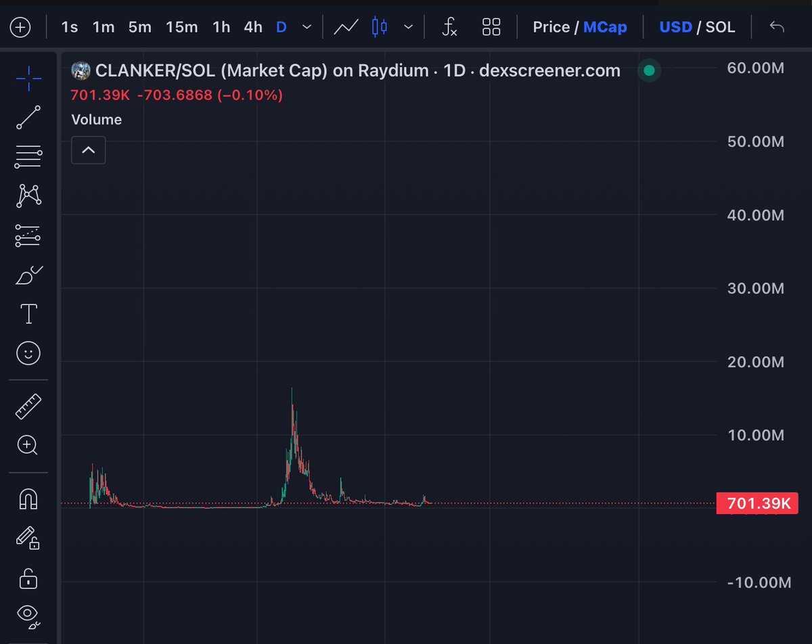Open the forecasting and measurement tool
Viewport: 812px width, 644px height.
pyautogui.click(x=28, y=235)
